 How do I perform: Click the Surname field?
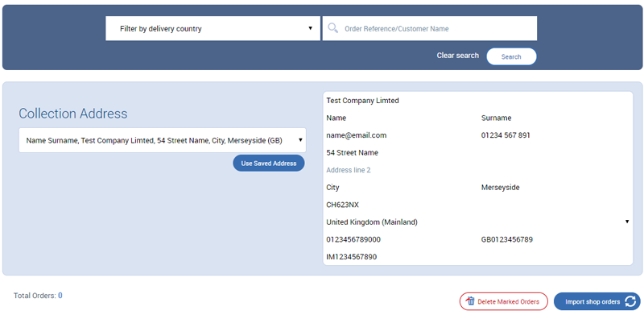[x=555, y=118]
